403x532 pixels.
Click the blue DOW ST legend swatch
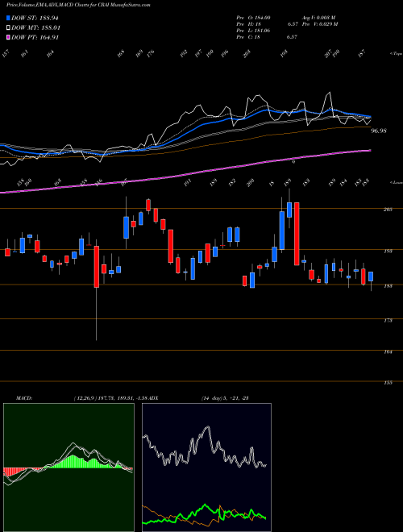coord(9,19)
